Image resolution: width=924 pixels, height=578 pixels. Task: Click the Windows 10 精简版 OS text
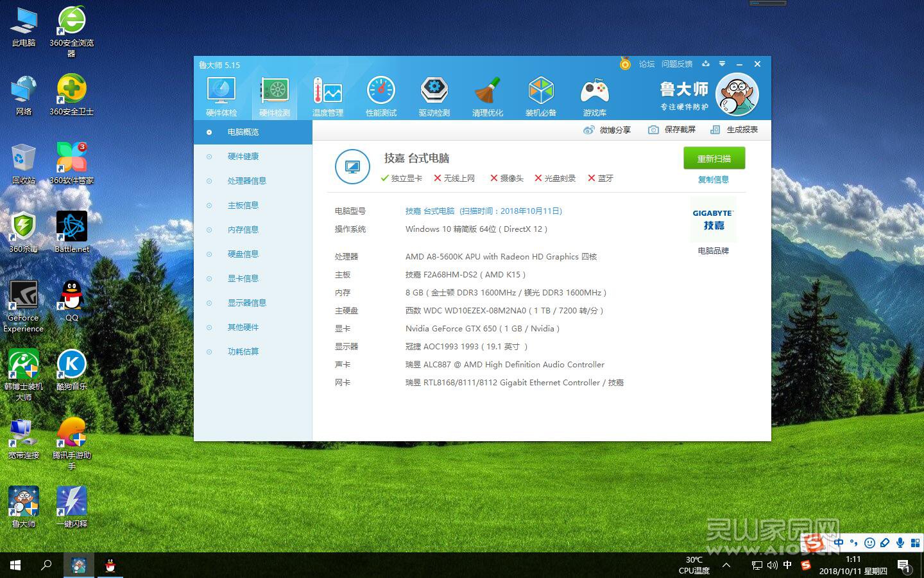476,229
